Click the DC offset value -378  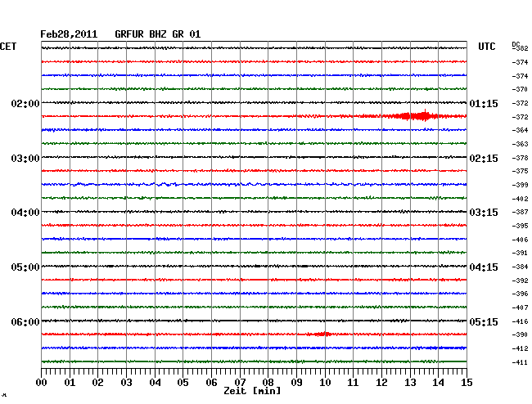[520, 158]
